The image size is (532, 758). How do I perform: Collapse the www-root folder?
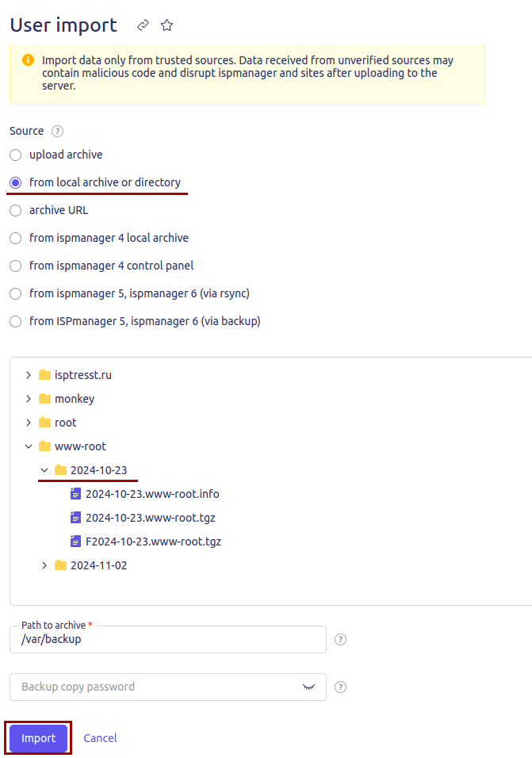29,446
